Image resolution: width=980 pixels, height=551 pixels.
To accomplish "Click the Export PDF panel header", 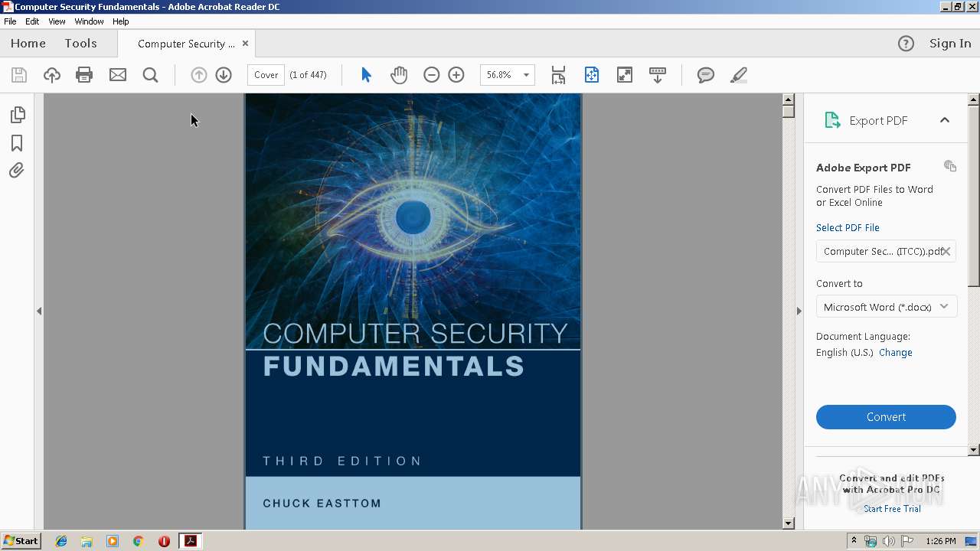I will (x=886, y=120).
